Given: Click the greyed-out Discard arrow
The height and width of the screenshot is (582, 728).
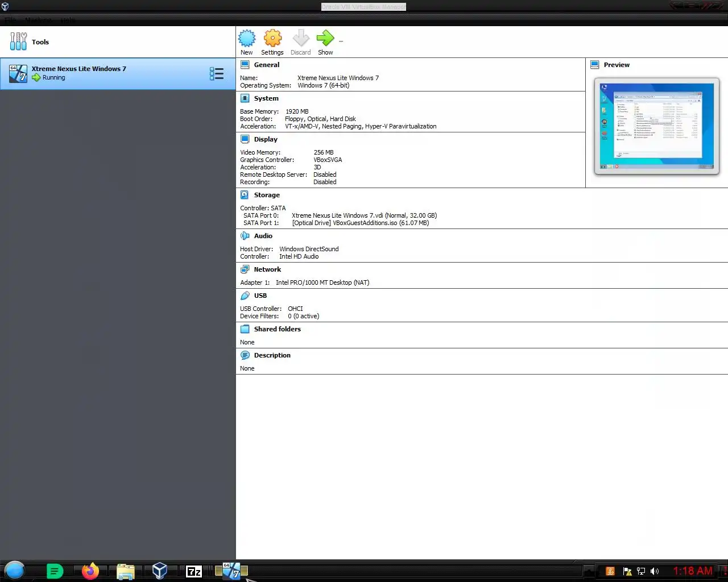Looking at the screenshot, I should [301, 39].
